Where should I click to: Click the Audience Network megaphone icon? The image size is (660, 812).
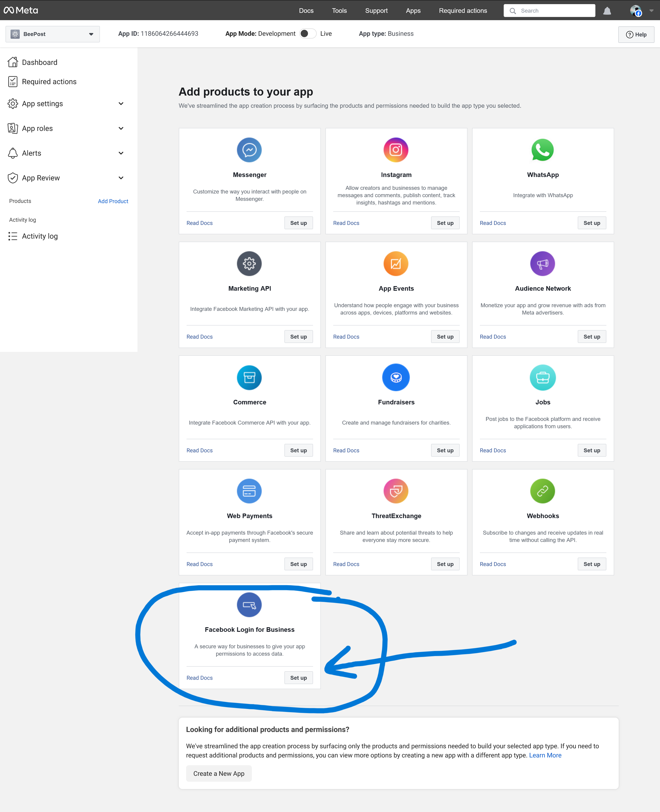tap(542, 264)
